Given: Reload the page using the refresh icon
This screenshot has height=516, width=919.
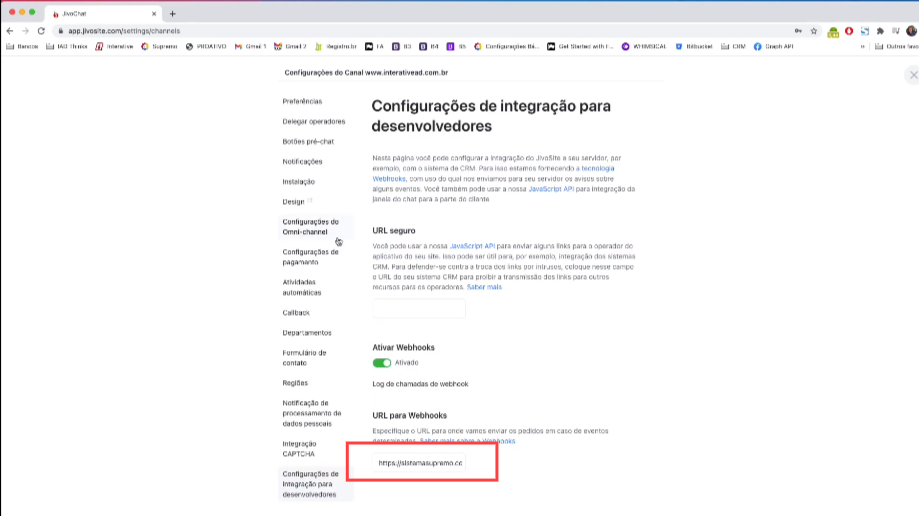Looking at the screenshot, I should point(41,31).
